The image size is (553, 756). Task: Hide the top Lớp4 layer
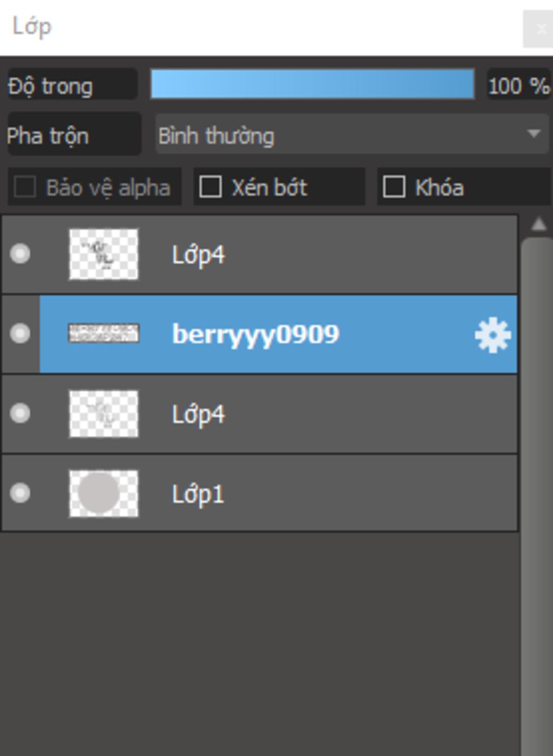point(20,254)
